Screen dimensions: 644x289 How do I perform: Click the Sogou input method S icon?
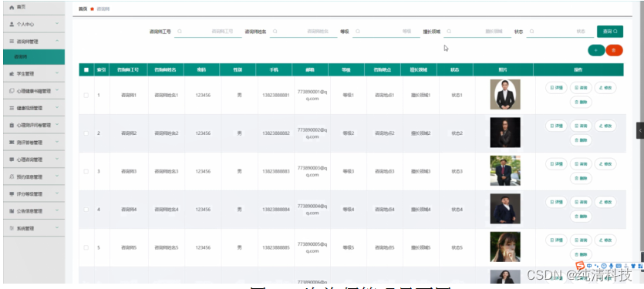[580, 266]
